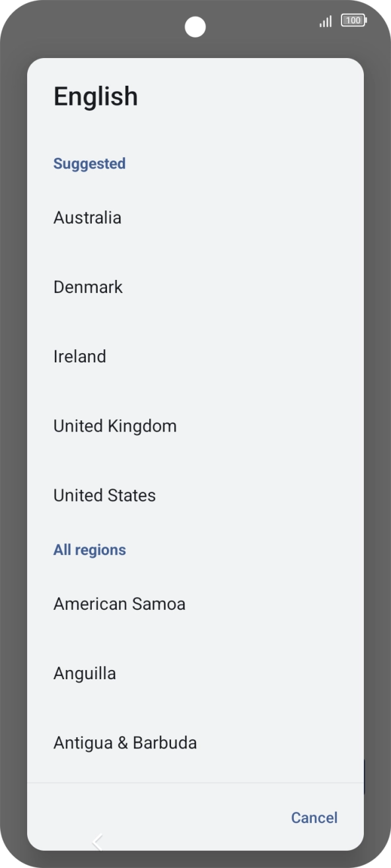
Task: Pick Antigua & Barbuda as region
Action: [125, 743]
